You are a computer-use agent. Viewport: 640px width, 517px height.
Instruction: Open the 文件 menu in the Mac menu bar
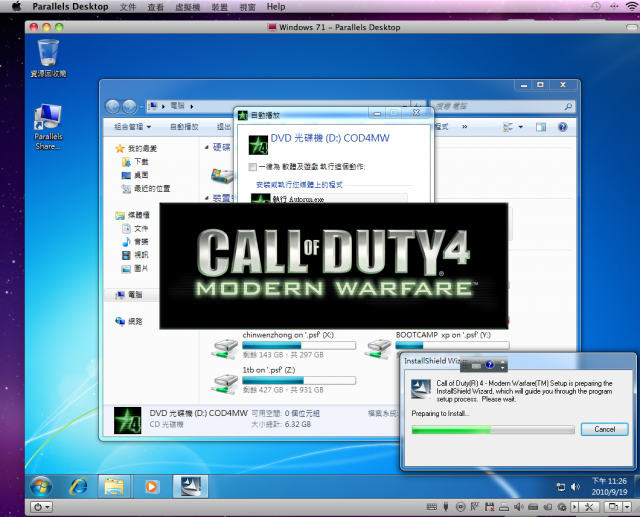click(x=128, y=7)
